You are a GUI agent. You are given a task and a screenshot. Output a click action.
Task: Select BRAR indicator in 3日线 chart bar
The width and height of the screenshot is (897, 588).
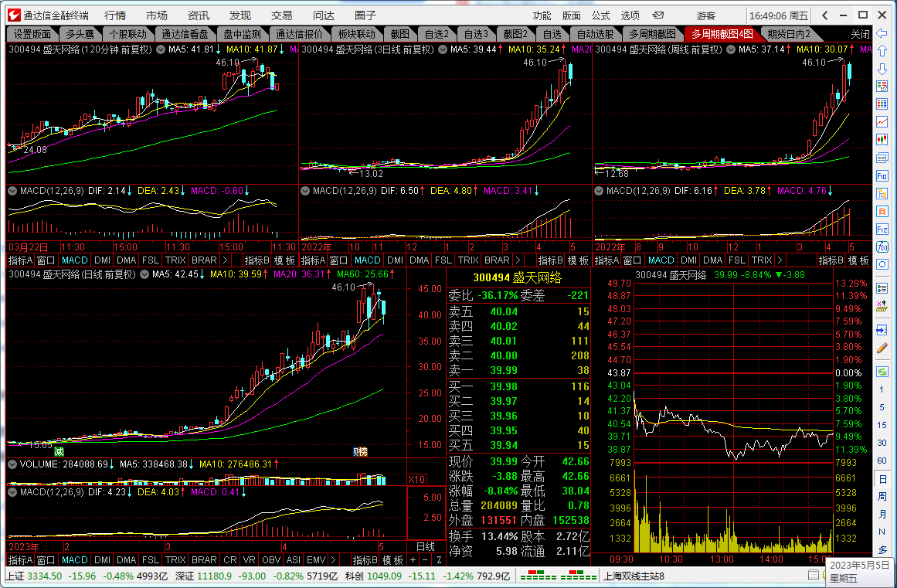[497, 260]
